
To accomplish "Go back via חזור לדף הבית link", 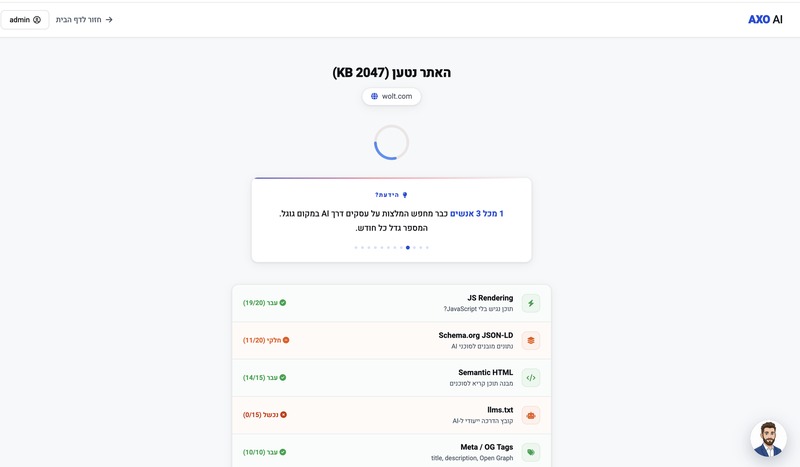I will point(84,19).
